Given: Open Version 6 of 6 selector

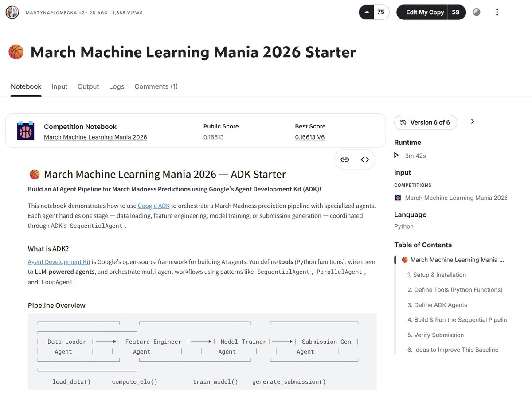Looking at the screenshot, I should pos(425,122).
